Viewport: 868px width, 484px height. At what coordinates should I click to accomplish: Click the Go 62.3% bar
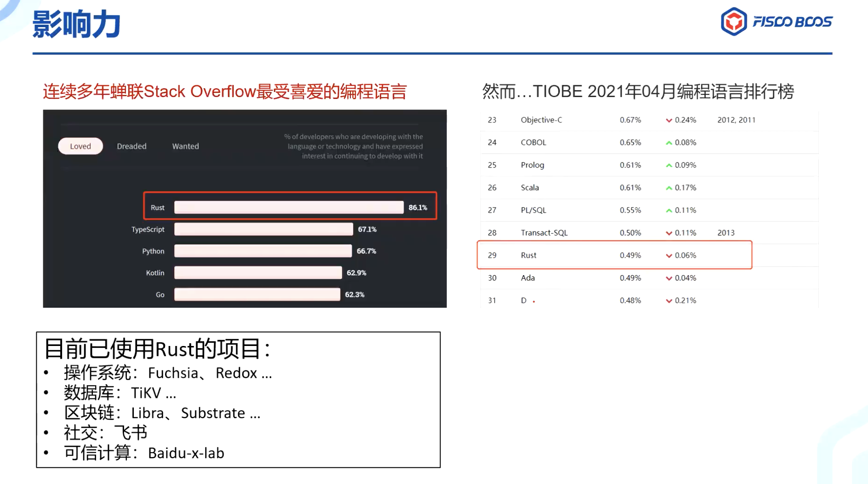click(x=257, y=294)
